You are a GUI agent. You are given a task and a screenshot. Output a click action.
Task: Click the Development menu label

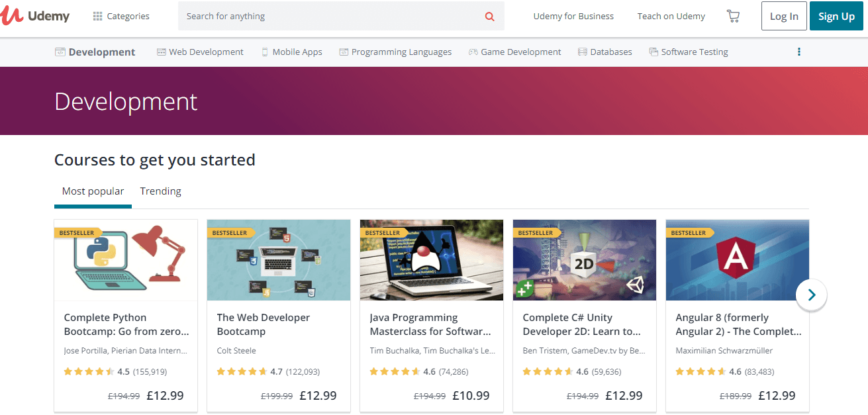tap(102, 52)
